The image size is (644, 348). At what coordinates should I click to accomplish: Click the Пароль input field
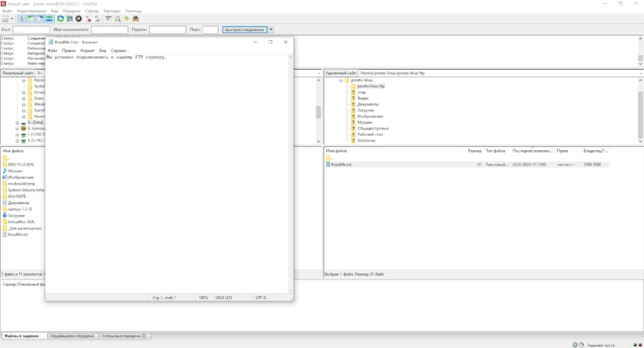point(167,30)
